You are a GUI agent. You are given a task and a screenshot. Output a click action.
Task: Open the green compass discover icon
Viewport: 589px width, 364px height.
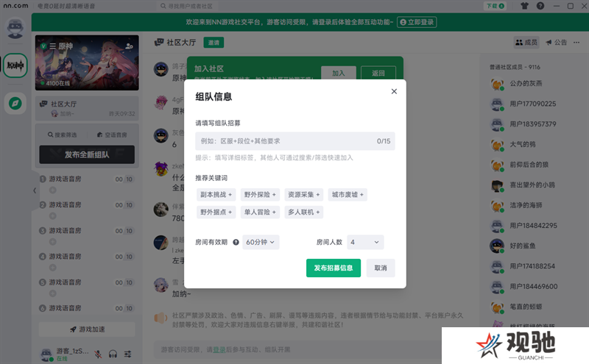(15, 103)
